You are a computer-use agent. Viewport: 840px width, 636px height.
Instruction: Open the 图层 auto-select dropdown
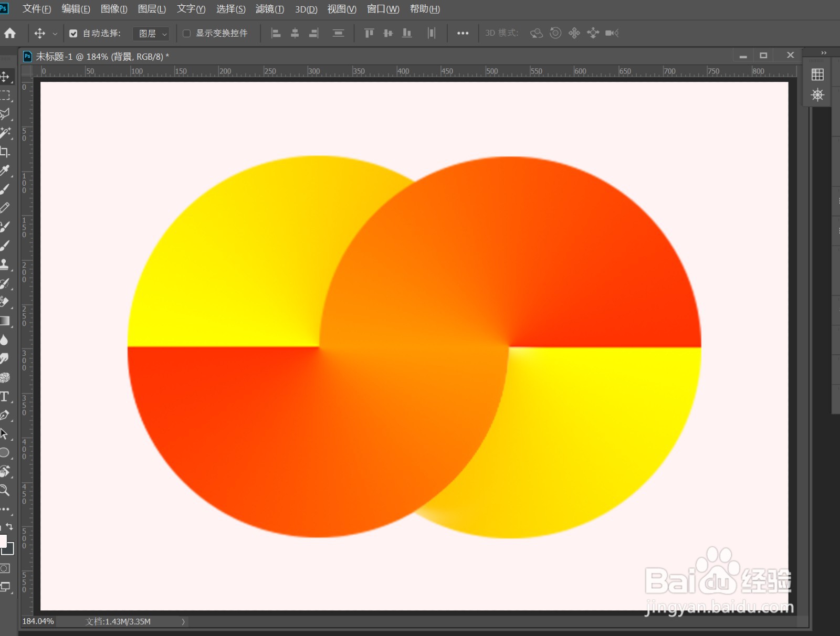(x=152, y=34)
